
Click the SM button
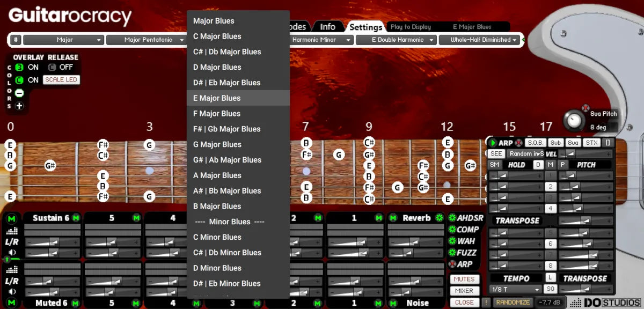494,165
